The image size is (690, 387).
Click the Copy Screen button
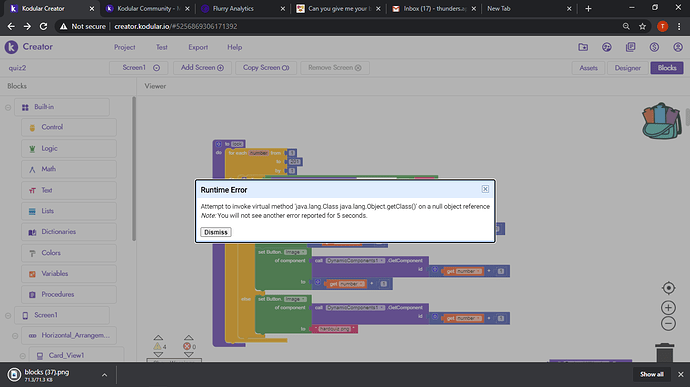click(266, 68)
